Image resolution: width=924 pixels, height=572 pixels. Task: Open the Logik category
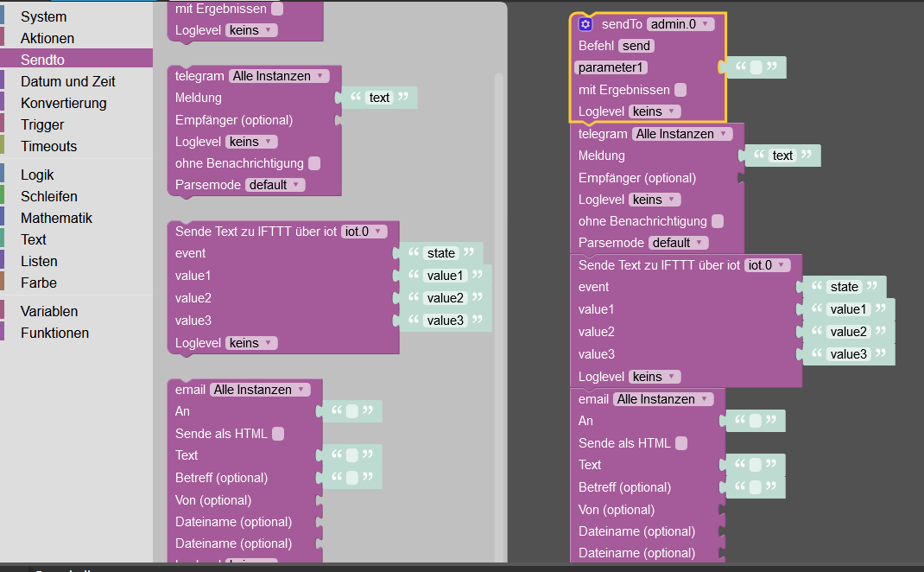coord(37,175)
